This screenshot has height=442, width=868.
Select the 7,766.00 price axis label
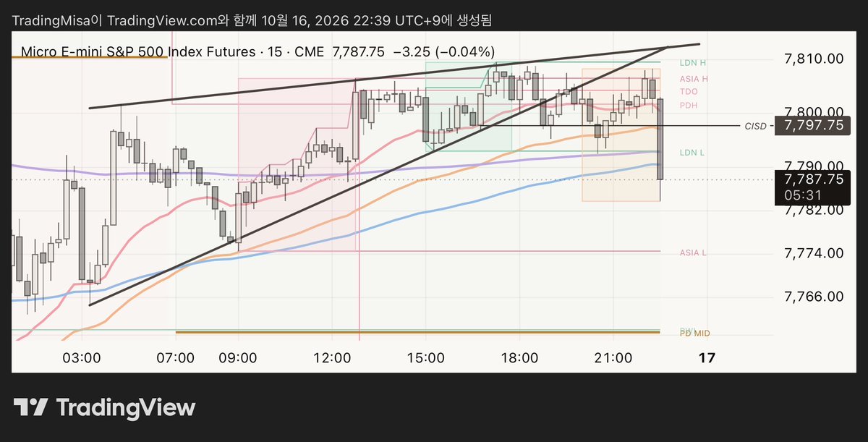[x=816, y=297]
